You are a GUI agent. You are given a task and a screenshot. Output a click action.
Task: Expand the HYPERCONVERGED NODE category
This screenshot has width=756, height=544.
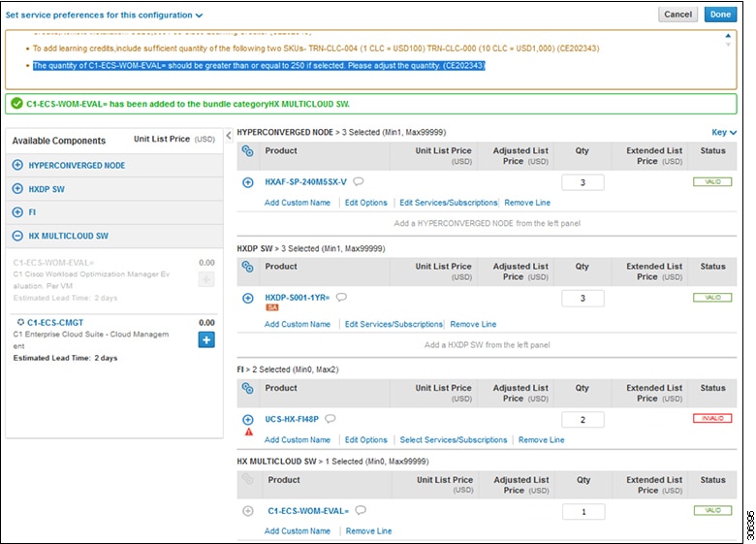pyautogui.click(x=17, y=166)
